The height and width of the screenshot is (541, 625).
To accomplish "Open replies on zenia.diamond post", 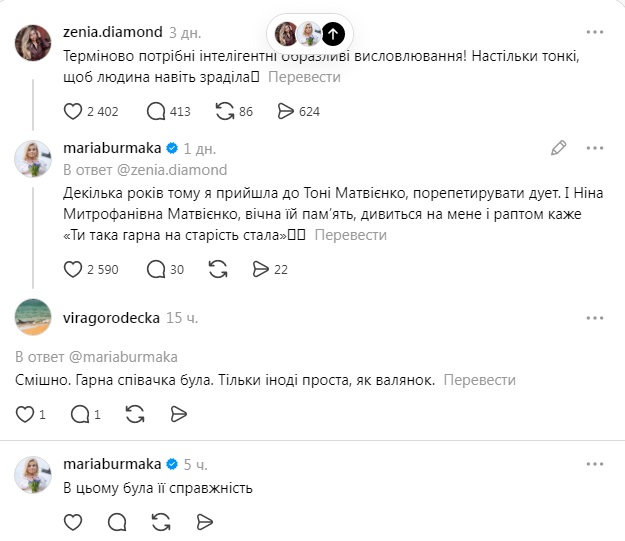I will [155, 111].
